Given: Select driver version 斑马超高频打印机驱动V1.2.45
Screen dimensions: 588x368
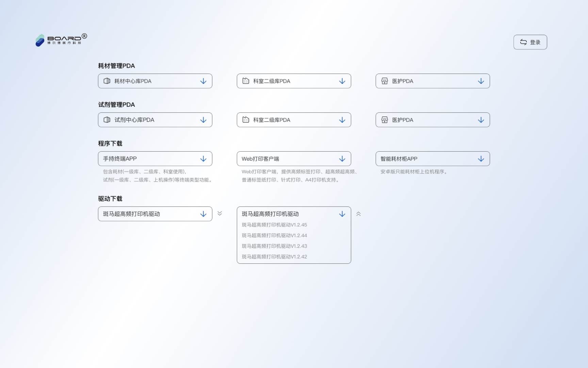Looking at the screenshot, I should [x=274, y=225].
